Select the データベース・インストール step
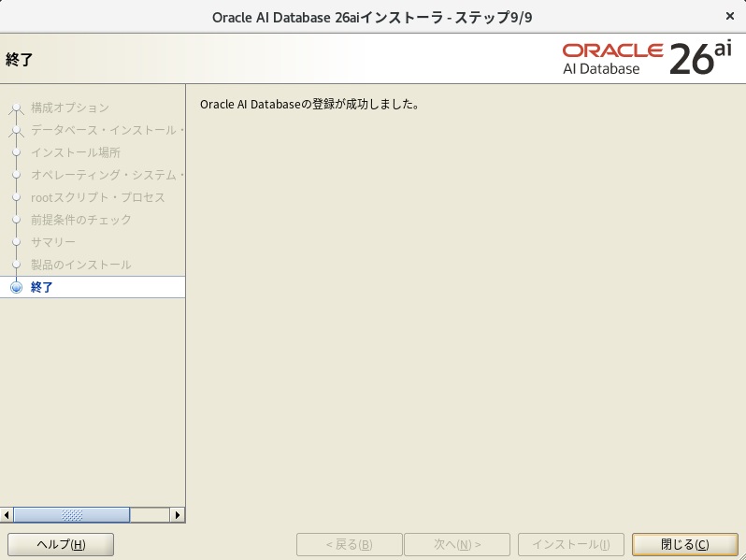Viewport: 746px width, 560px height. coord(108,130)
